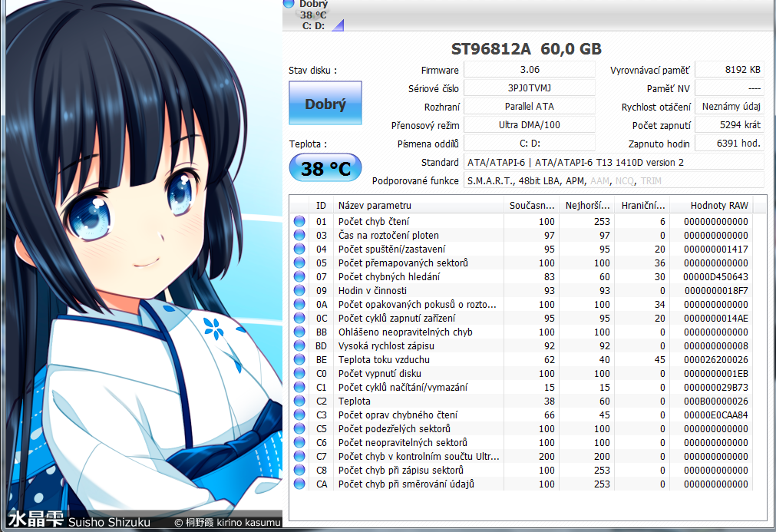Click the Stav disku label
The width and height of the screenshot is (776, 532).
tap(312, 71)
